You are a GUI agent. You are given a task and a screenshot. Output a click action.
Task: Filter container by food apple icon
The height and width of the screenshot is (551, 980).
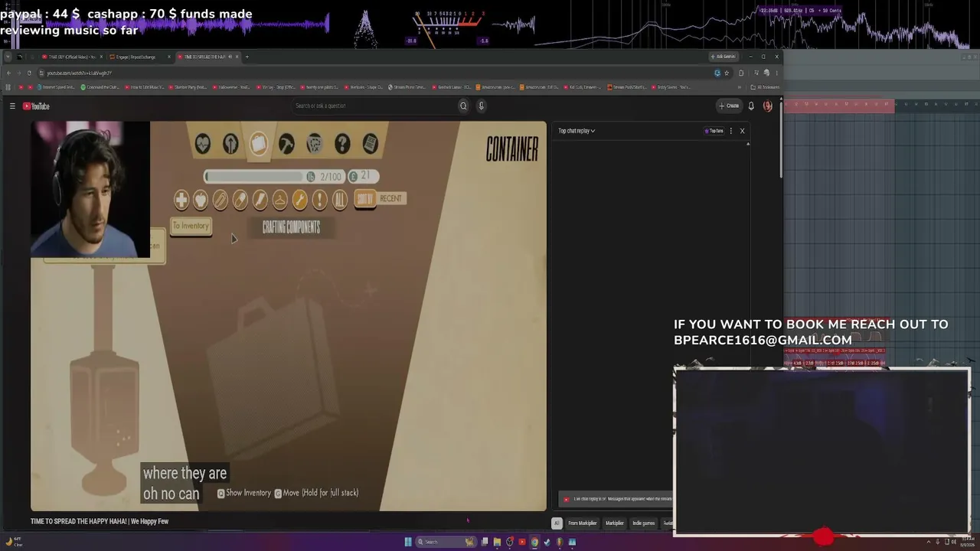(x=201, y=200)
